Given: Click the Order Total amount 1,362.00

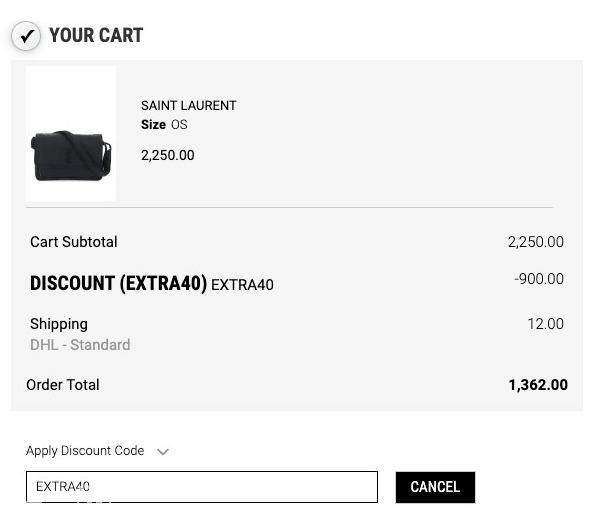Looking at the screenshot, I should [538, 385].
